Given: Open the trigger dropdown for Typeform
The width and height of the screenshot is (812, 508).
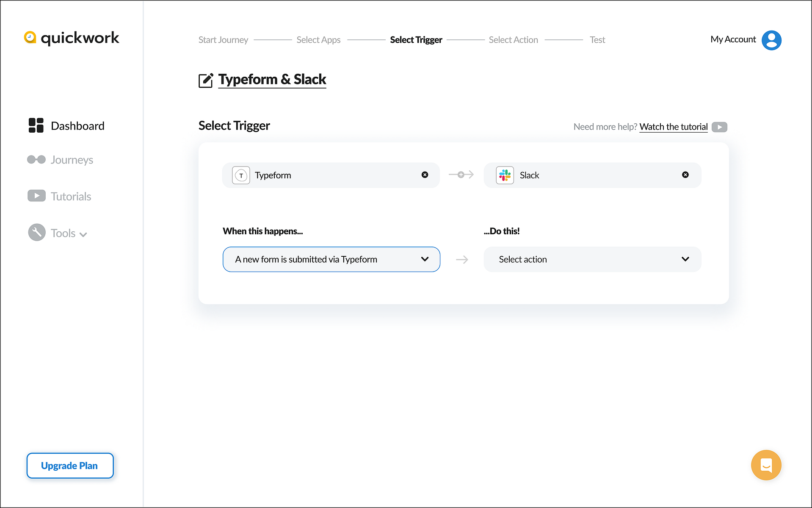Looking at the screenshot, I should 331,259.
